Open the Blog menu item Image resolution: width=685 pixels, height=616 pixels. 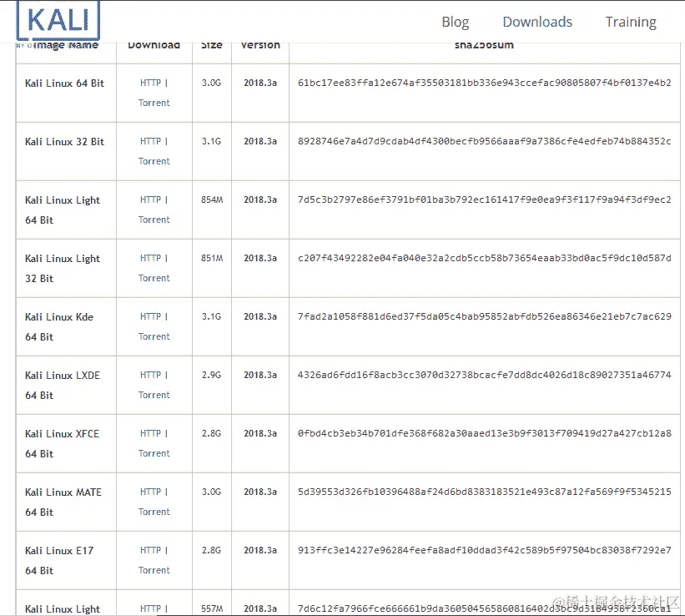coord(456,22)
